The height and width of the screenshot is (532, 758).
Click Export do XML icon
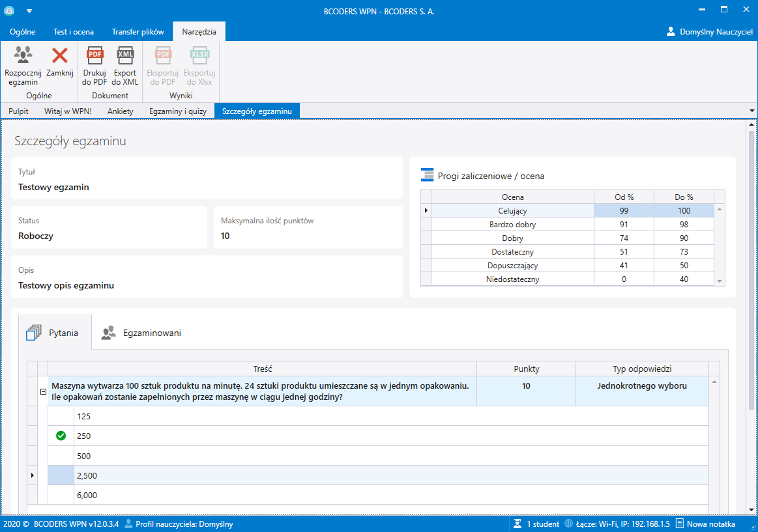click(x=125, y=55)
